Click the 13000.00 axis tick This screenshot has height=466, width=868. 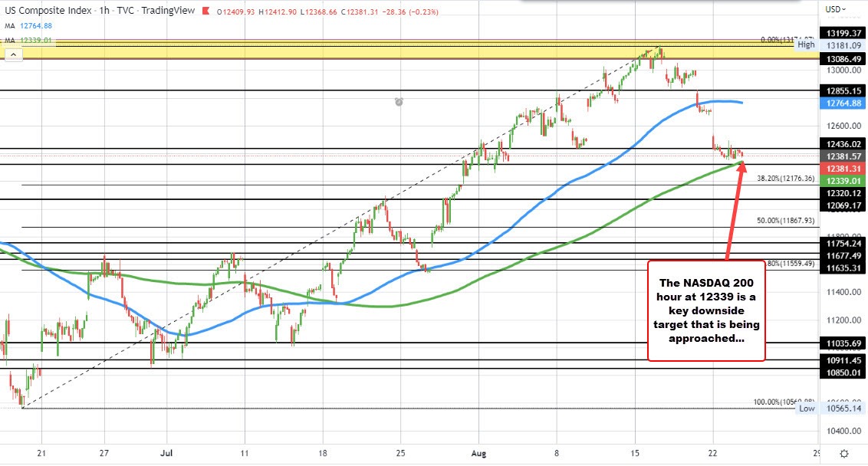click(843, 71)
